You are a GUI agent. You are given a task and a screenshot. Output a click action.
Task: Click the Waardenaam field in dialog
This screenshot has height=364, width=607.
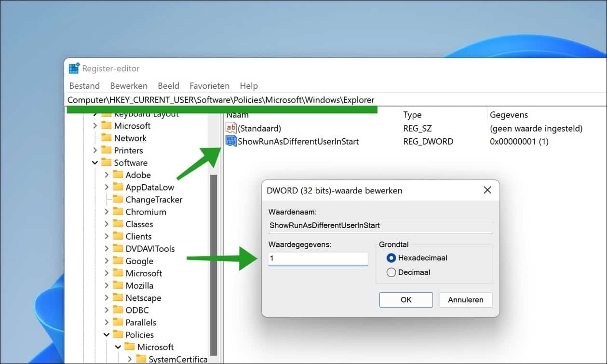[x=381, y=226]
